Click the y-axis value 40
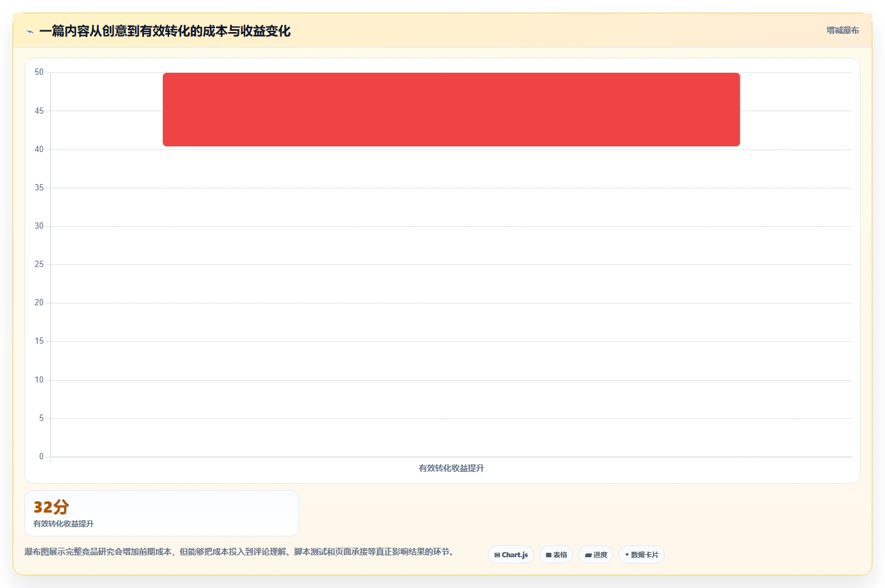Viewport: 885px width, 588px height. [x=39, y=150]
